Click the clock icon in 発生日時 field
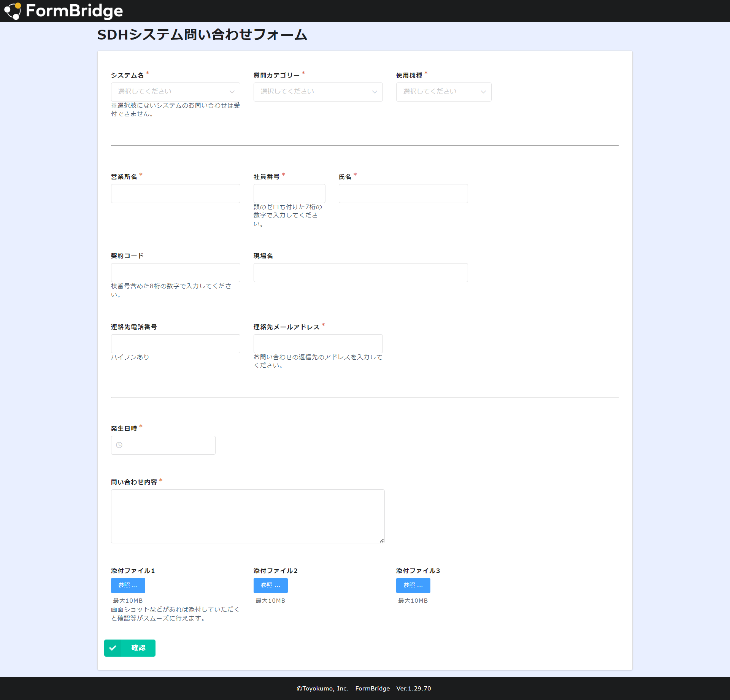This screenshot has height=700, width=730. (x=119, y=445)
